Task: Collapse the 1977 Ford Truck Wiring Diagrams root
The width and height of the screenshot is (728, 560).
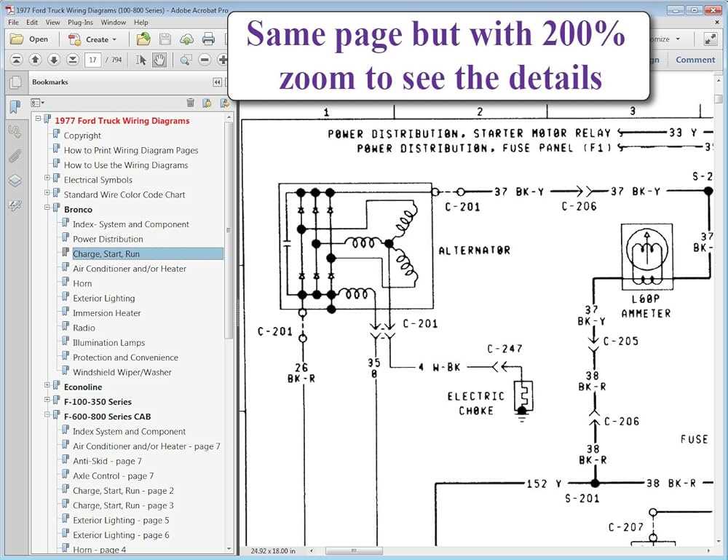Action: click(38, 119)
